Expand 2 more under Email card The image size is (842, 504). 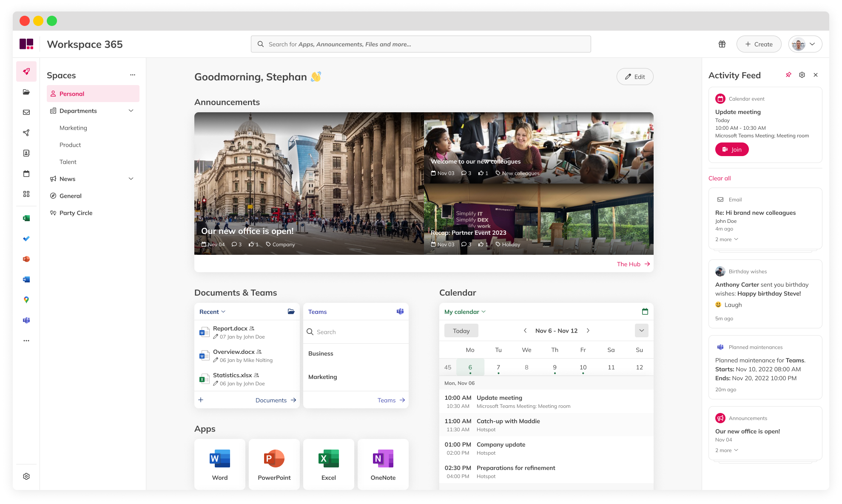coord(727,239)
